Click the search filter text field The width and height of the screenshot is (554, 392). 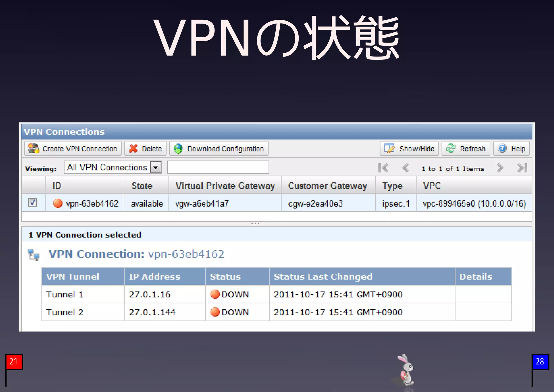click(218, 167)
